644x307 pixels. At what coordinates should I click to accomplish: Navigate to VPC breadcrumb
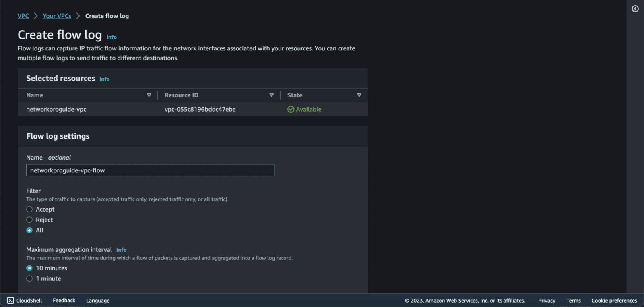pos(23,16)
